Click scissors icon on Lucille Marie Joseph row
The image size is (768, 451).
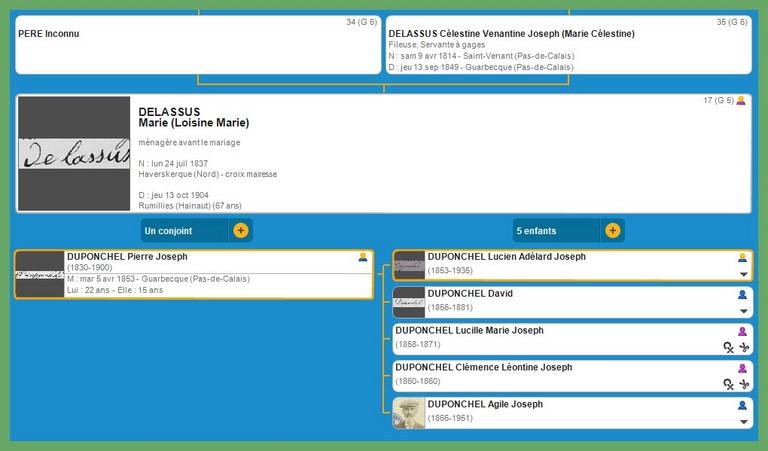coord(744,347)
